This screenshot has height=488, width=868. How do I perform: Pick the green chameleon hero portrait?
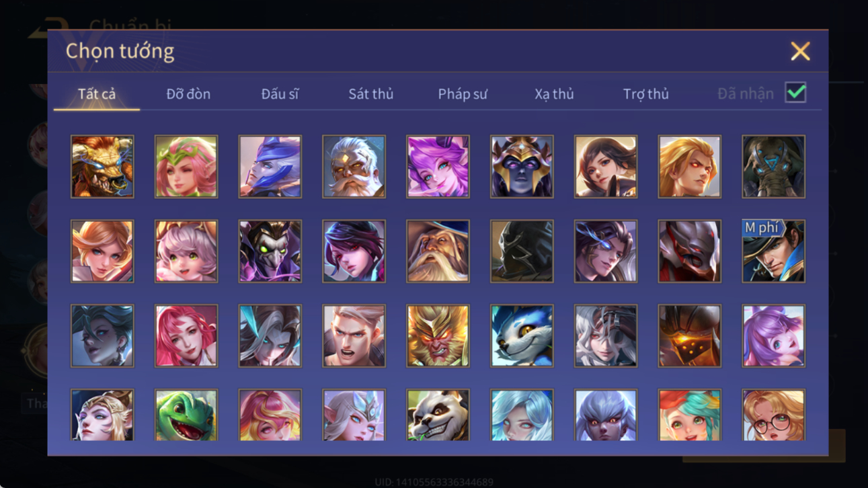[186, 415]
